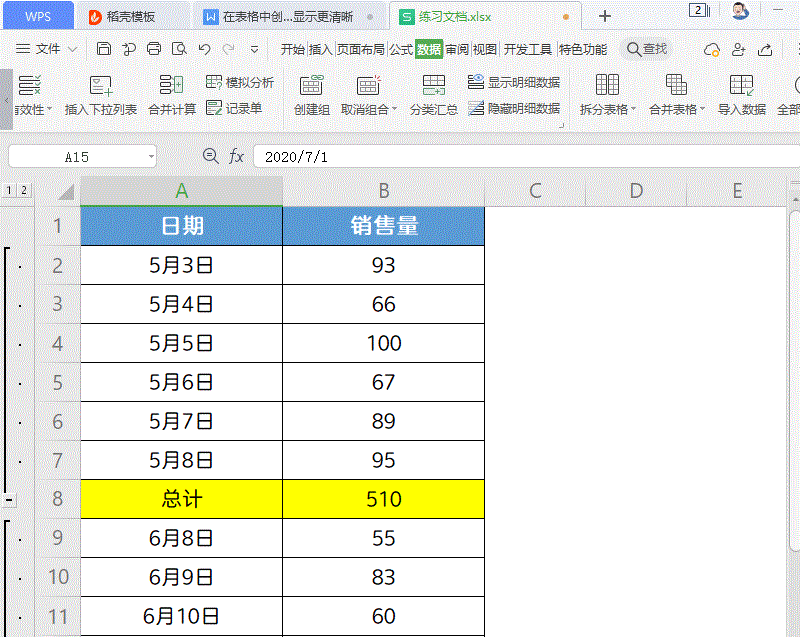The width and height of the screenshot is (800, 637).
Task: Show outline level 1
Action: point(9,190)
